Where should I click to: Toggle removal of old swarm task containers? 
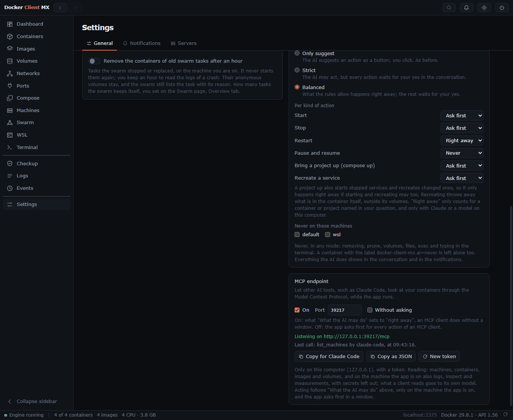click(94, 61)
